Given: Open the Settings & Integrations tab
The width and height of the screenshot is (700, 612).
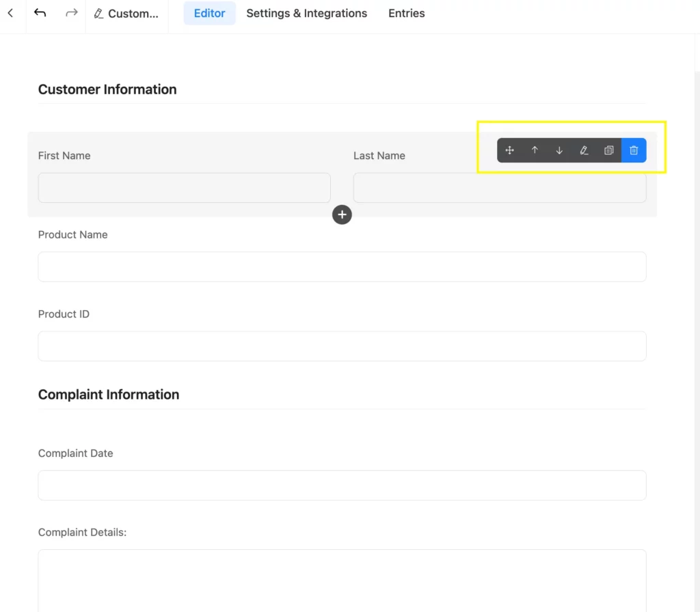Looking at the screenshot, I should point(307,14).
